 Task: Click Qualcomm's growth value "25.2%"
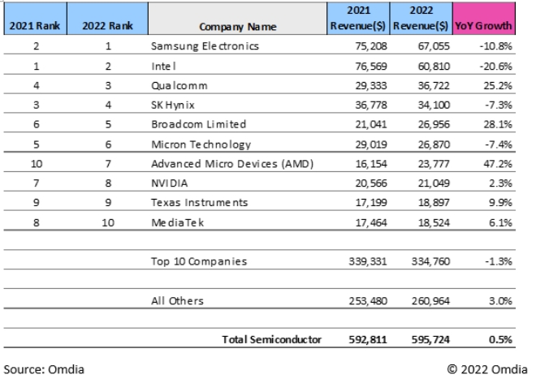(x=498, y=85)
